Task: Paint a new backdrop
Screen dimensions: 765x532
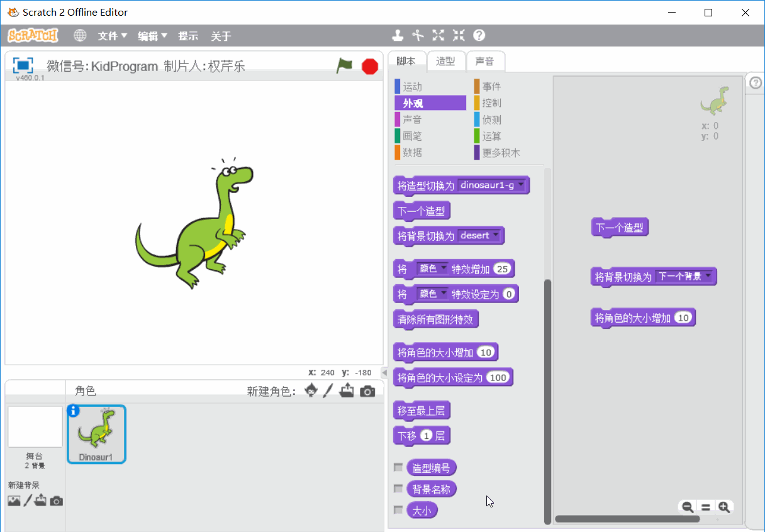Action: coord(28,501)
